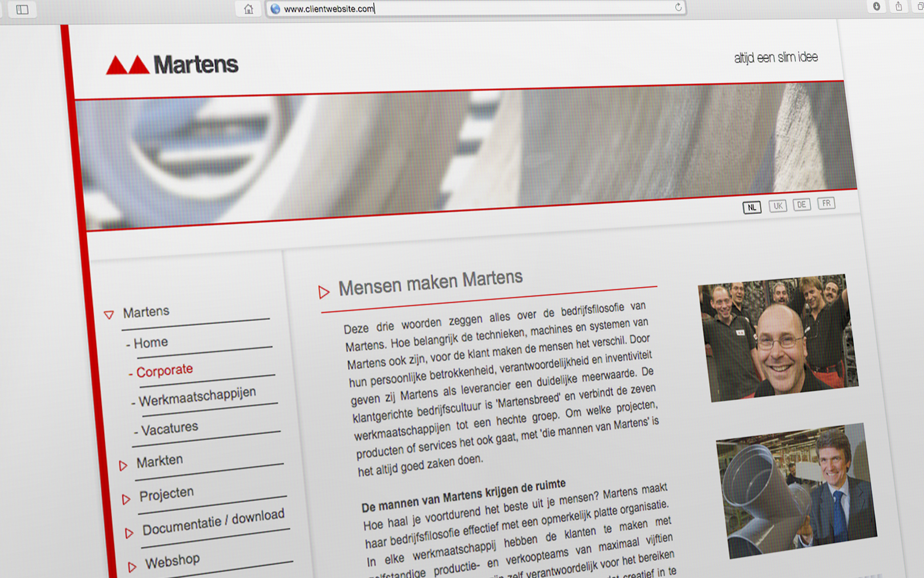Click the browser home icon
Viewport: 924px width, 578px height.
click(x=248, y=9)
